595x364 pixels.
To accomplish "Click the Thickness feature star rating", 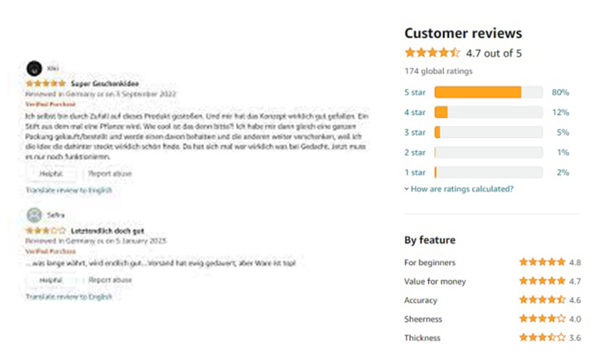I will [x=542, y=338].
